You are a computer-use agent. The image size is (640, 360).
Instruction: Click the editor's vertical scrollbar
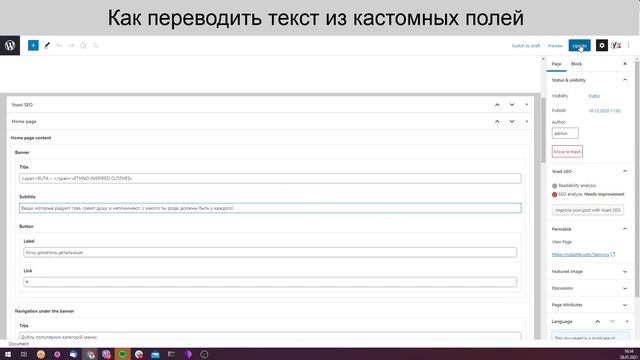543,131
